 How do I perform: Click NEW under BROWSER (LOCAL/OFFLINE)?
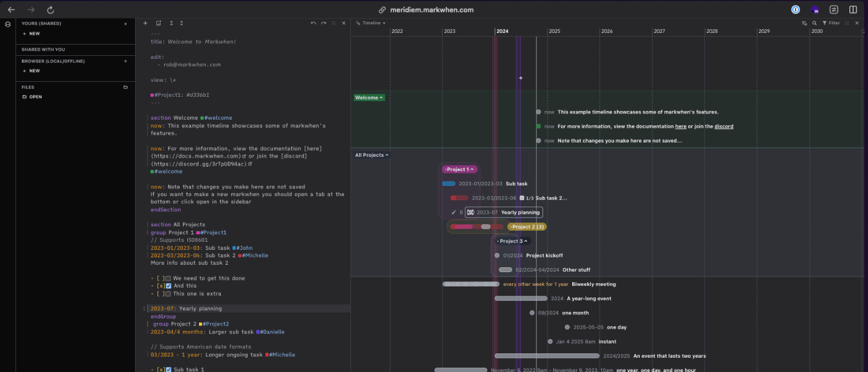pos(31,71)
